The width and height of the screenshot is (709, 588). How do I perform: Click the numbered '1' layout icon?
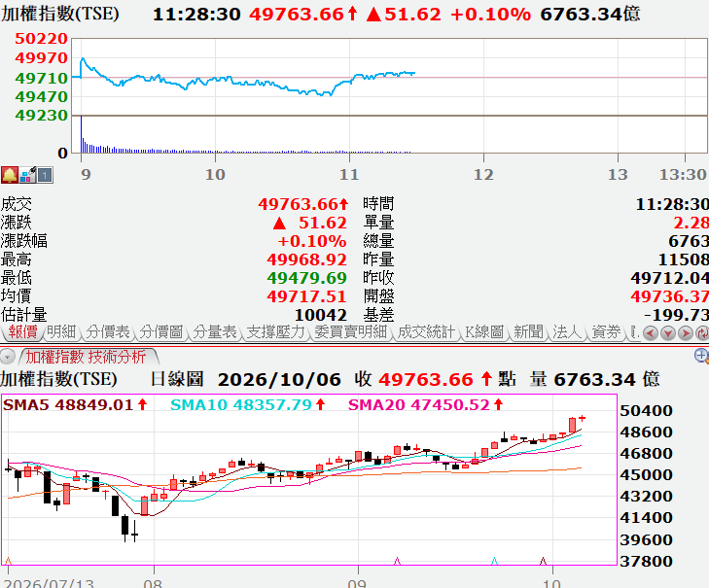(x=45, y=175)
